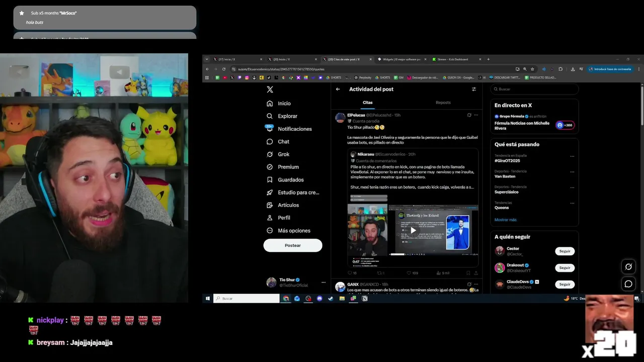Open more options on GANX post
The image size is (644, 362).
pos(476,284)
